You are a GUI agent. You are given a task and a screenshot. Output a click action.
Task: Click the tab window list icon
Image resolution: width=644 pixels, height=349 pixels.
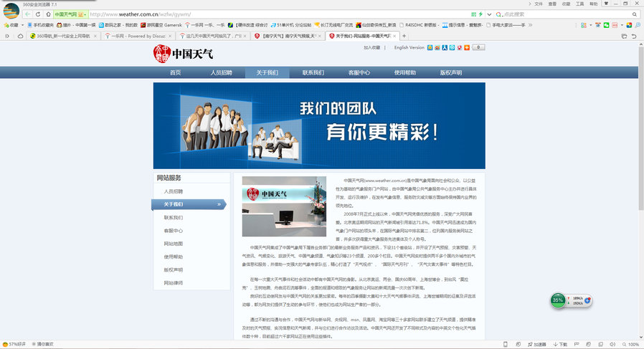pyautogui.click(x=624, y=36)
